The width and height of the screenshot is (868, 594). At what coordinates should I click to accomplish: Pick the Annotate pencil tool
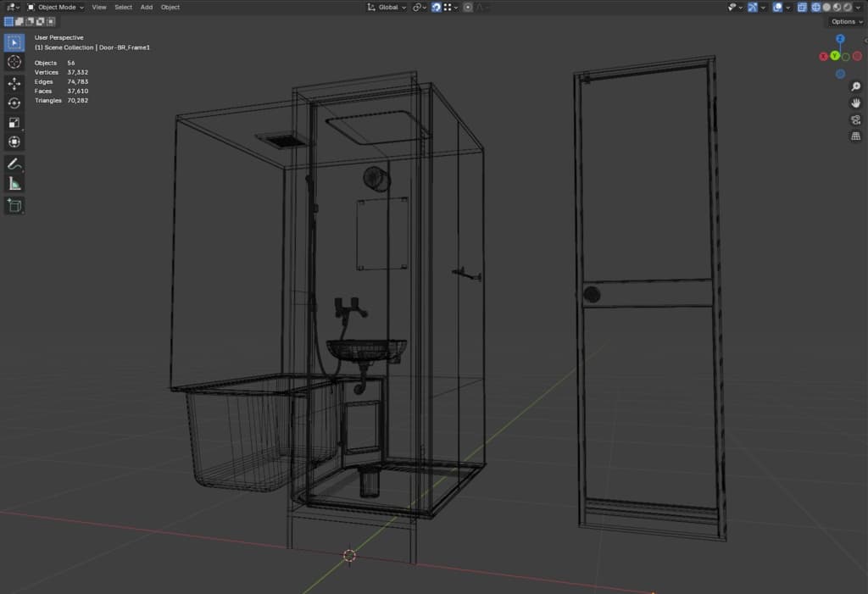pyautogui.click(x=14, y=164)
